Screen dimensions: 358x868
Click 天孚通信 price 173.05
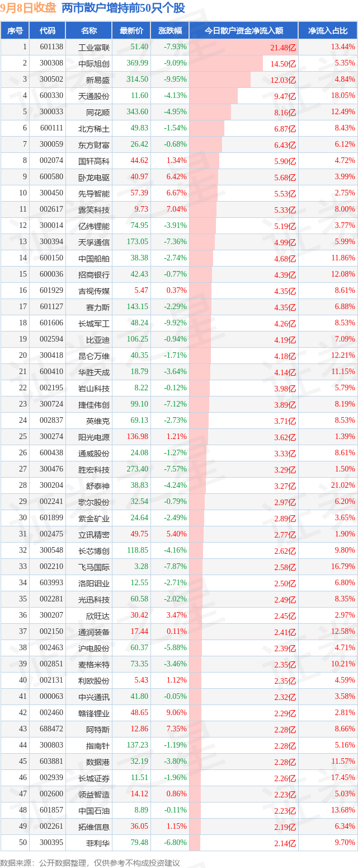(138, 242)
